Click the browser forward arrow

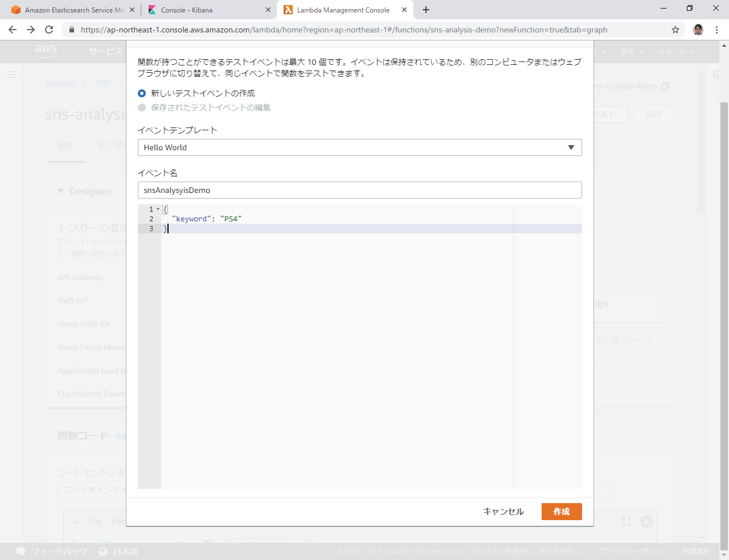31,30
